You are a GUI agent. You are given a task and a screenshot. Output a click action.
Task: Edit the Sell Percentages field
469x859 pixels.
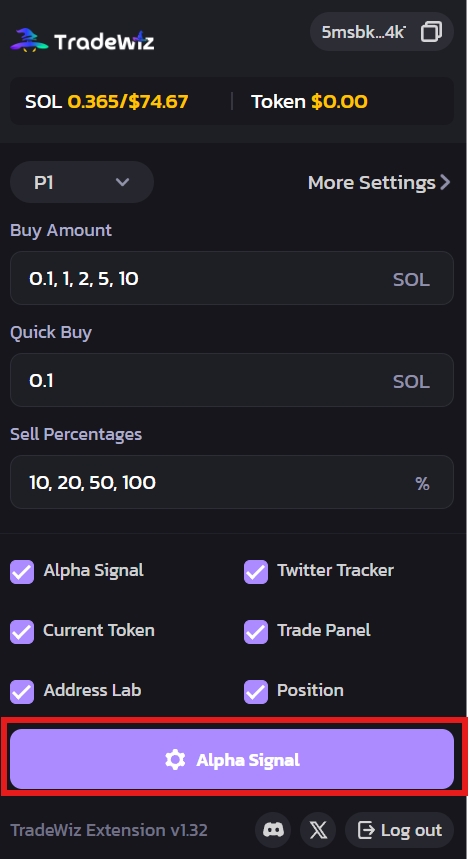pos(232,482)
